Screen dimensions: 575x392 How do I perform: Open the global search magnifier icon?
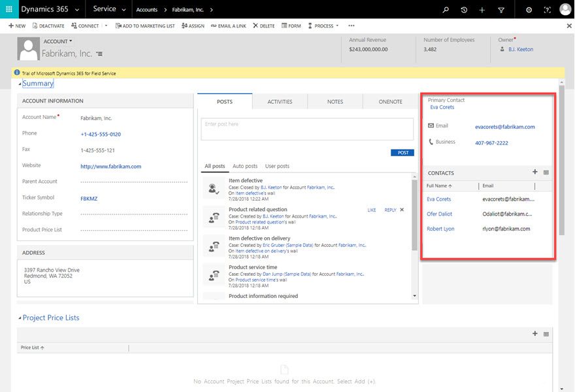point(445,9)
